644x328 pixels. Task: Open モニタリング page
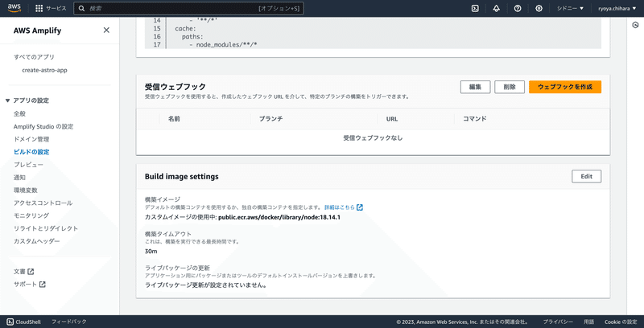[31, 215]
